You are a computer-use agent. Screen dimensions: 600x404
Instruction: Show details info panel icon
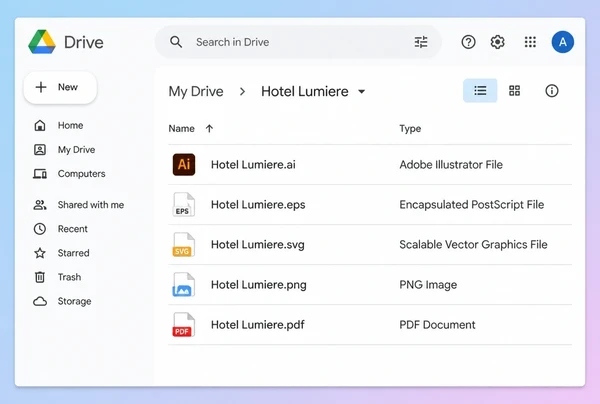551,91
